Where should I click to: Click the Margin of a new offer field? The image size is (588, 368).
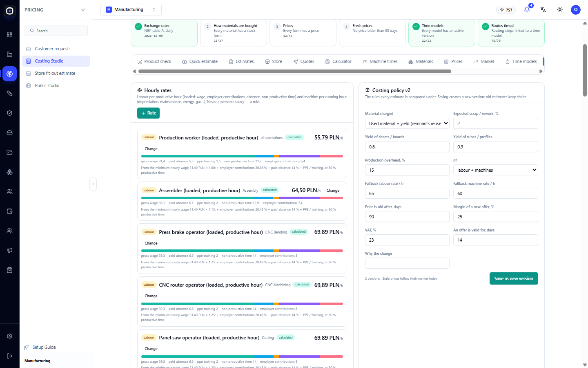[x=496, y=217]
